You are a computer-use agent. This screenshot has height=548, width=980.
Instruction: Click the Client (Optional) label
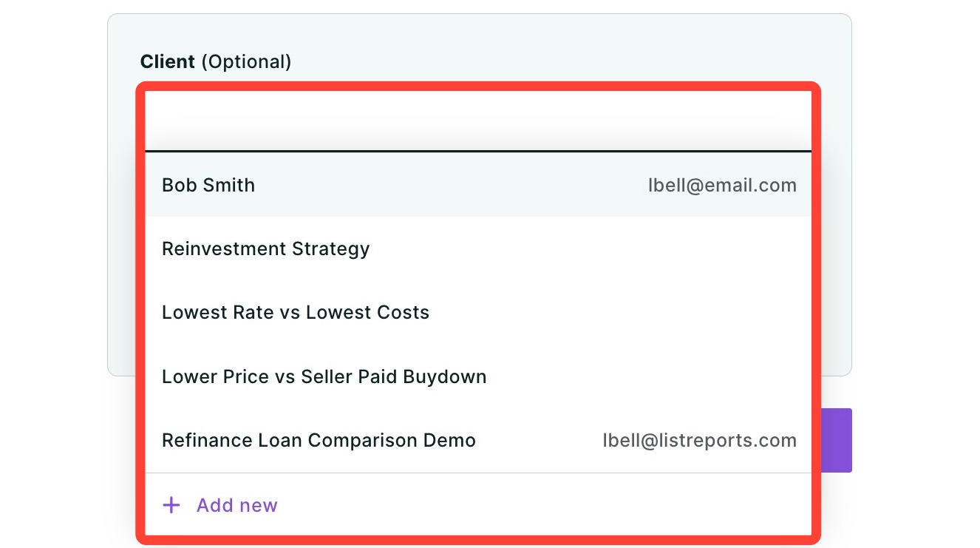coord(216,61)
